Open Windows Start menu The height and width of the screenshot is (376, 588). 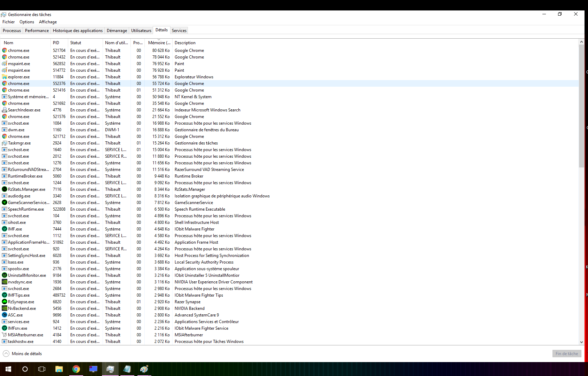pos(8,369)
